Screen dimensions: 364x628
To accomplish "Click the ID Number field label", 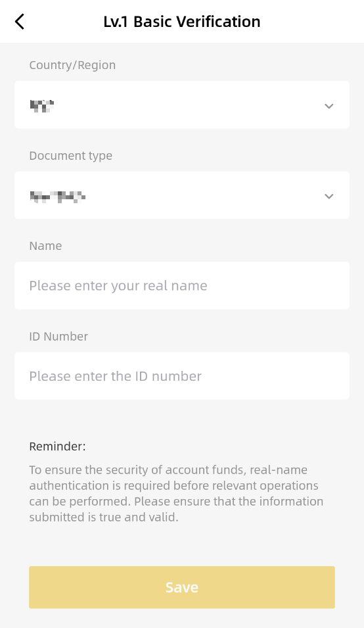I will [58, 337].
